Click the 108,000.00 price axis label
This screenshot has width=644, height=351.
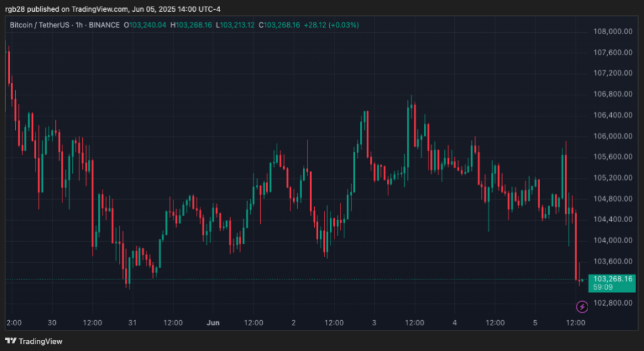click(612, 32)
